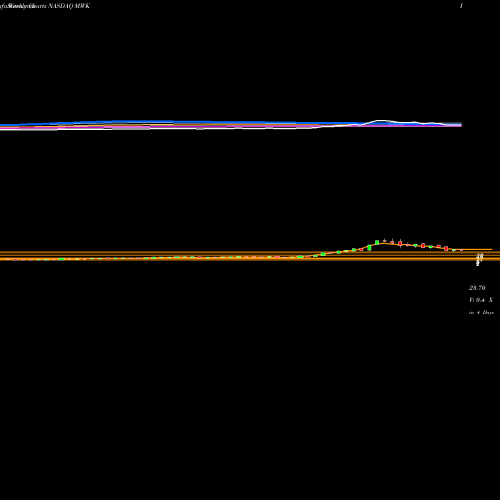500x500 pixels.
Task: Click the NASDAQ MWK chart title
Action: pos(69,6)
